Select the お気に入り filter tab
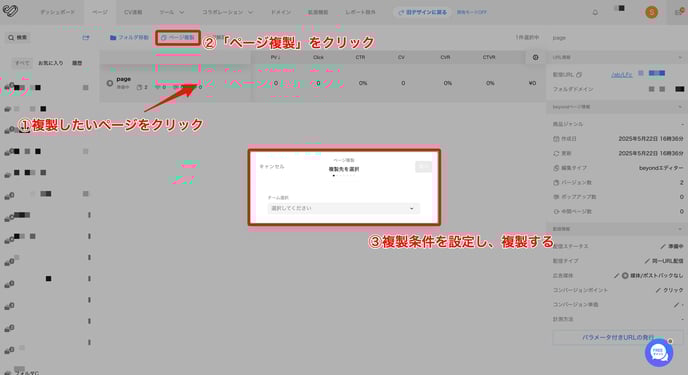Image resolution: width=688 pixels, height=375 pixels. tap(50, 63)
